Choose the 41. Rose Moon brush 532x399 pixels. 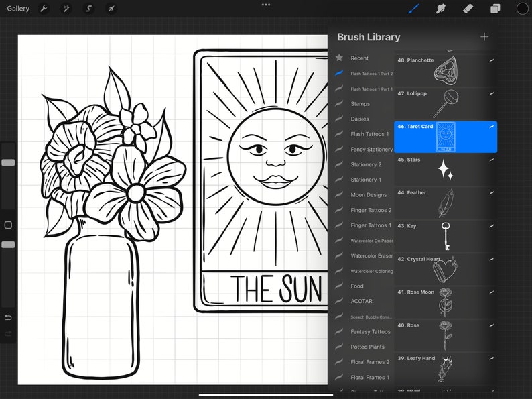(446, 302)
